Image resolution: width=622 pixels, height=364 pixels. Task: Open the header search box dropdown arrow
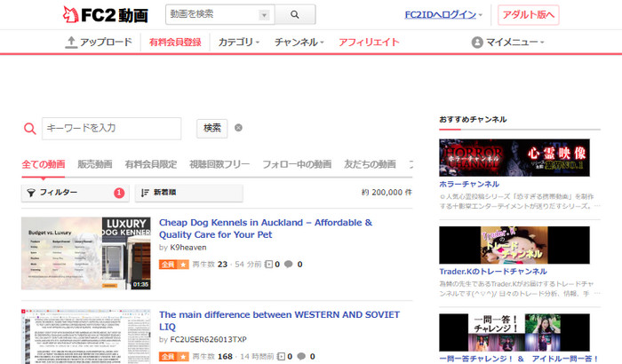click(264, 15)
